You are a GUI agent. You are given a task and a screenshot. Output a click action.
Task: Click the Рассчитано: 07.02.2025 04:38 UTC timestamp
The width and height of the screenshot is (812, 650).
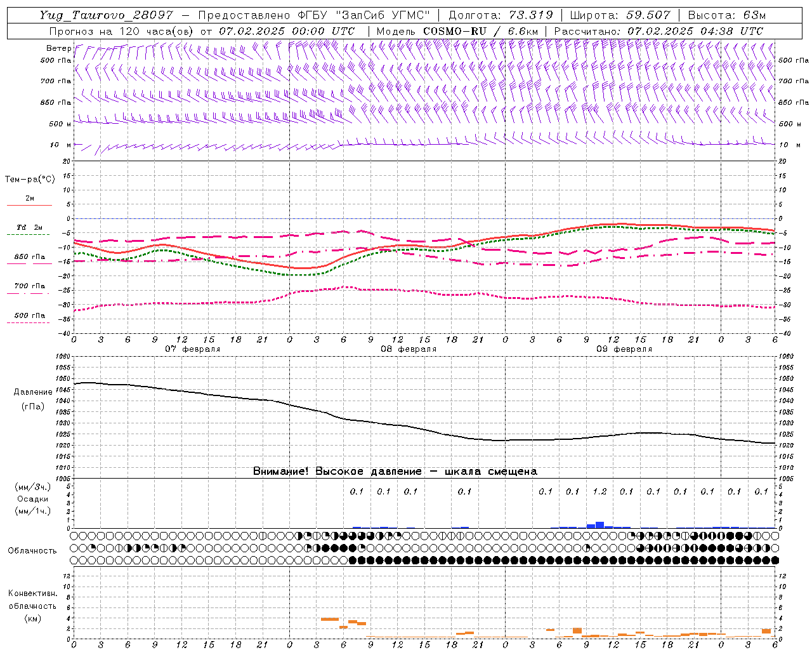click(x=658, y=31)
